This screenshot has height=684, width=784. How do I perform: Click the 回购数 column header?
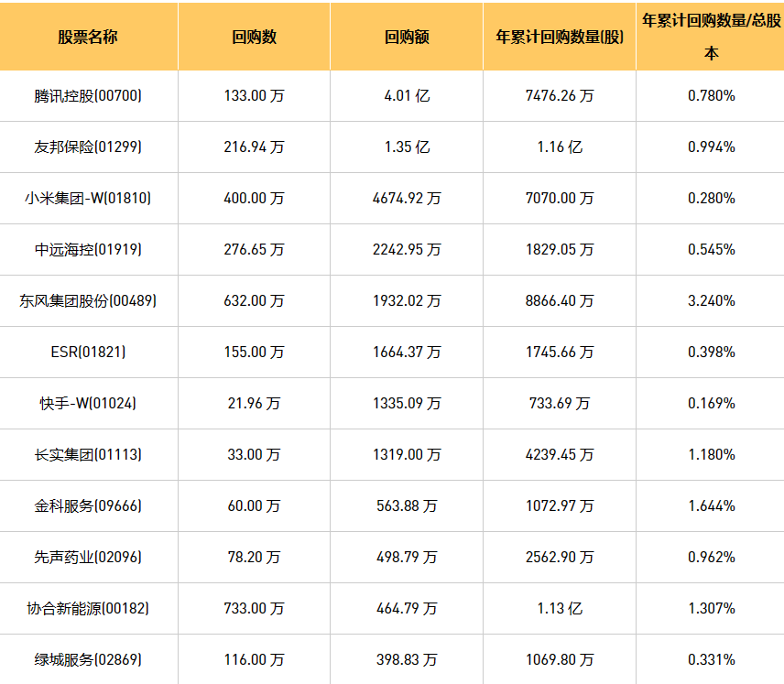(254, 37)
